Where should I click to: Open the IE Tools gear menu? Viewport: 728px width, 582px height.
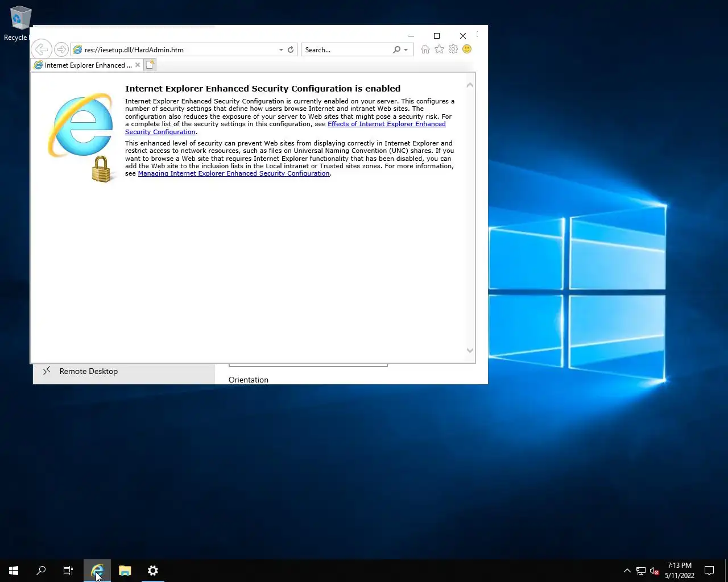tap(453, 49)
